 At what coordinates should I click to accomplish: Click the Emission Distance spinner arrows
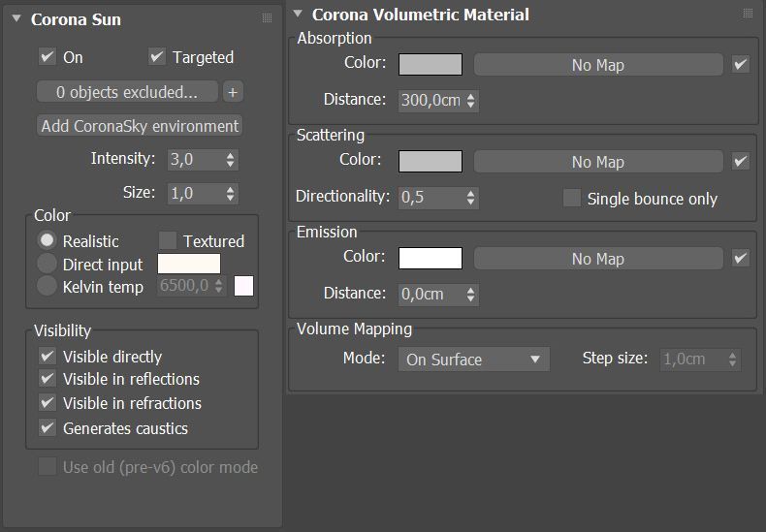pyautogui.click(x=470, y=295)
